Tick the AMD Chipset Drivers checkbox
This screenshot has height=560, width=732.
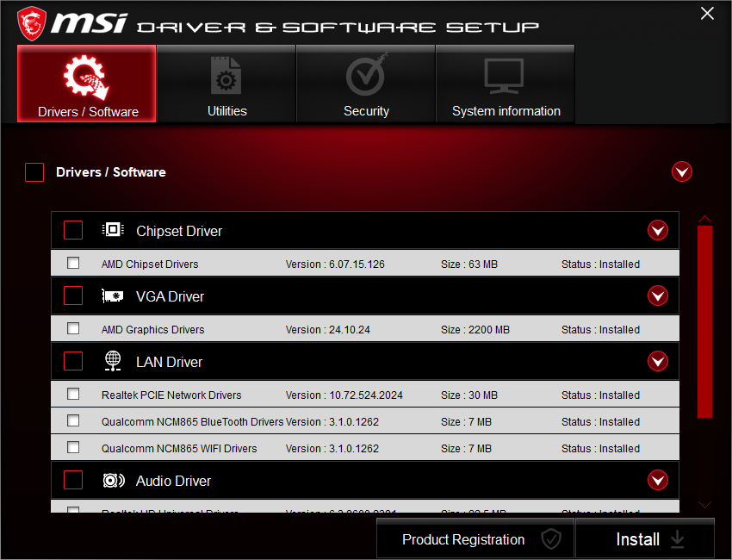[73, 263]
